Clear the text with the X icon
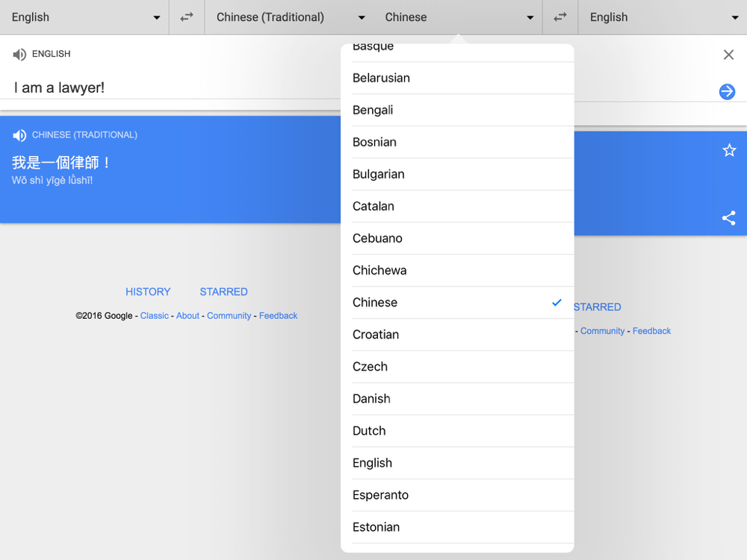Image resolution: width=747 pixels, height=560 pixels. [728, 55]
